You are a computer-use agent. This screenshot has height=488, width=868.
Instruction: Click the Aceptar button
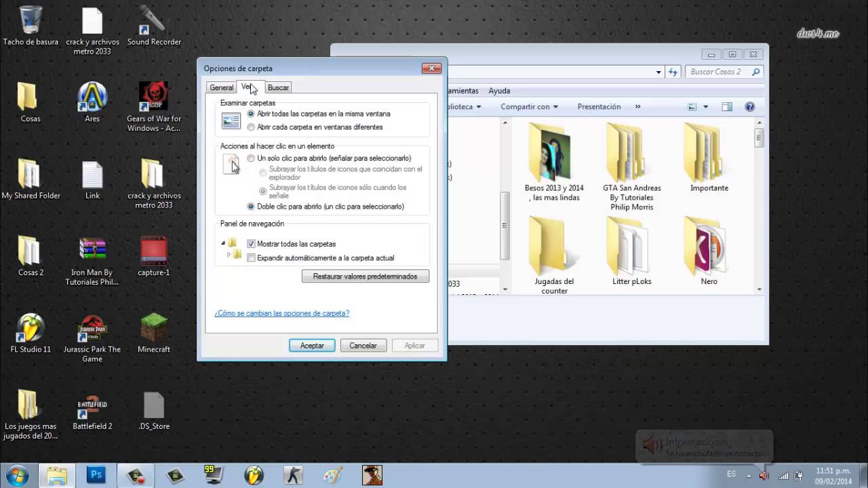312,345
